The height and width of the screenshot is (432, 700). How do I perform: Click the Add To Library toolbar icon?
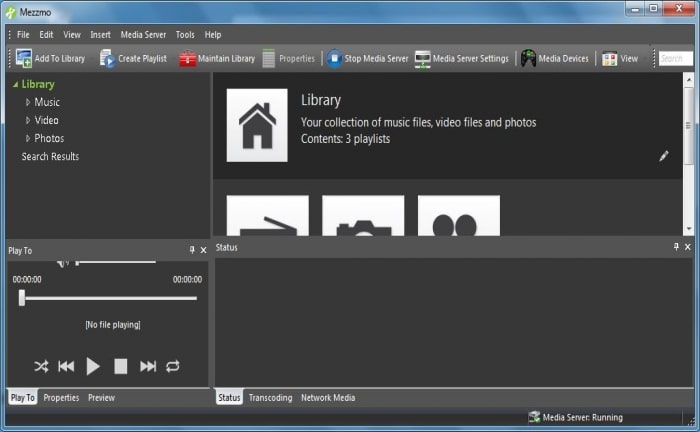pos(23,58)
